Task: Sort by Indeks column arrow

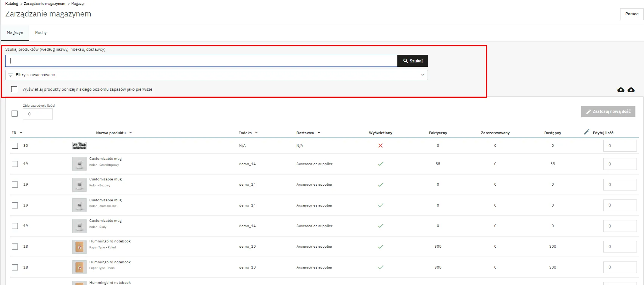Action: tap(256, 133)
